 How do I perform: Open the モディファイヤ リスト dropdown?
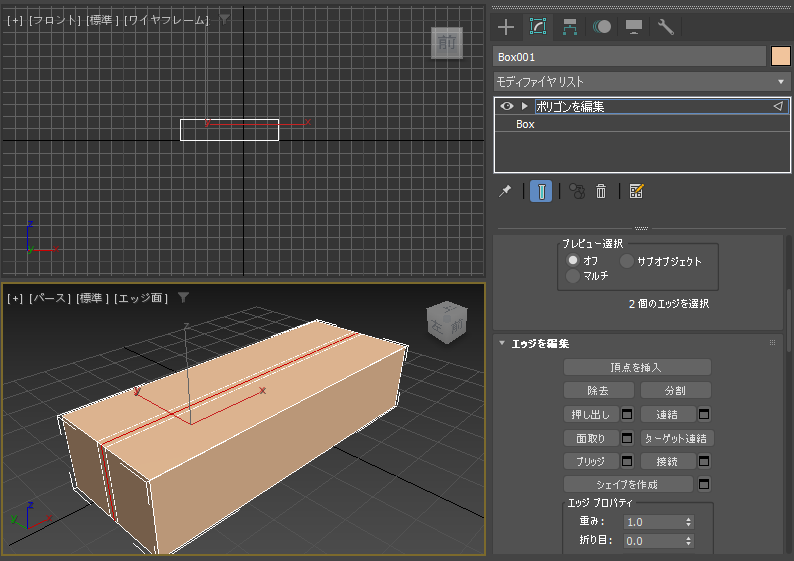[x=641, y=82]
